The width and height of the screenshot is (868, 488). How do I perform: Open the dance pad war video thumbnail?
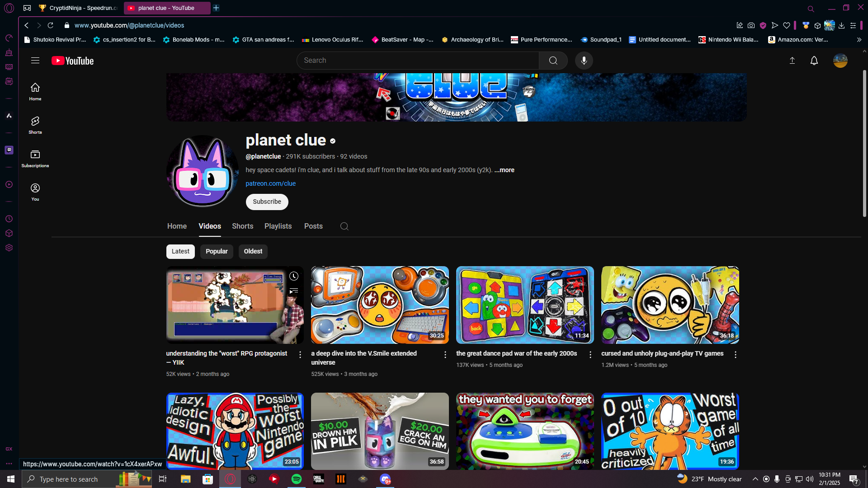pyautogui.click(x=524, y=305)
